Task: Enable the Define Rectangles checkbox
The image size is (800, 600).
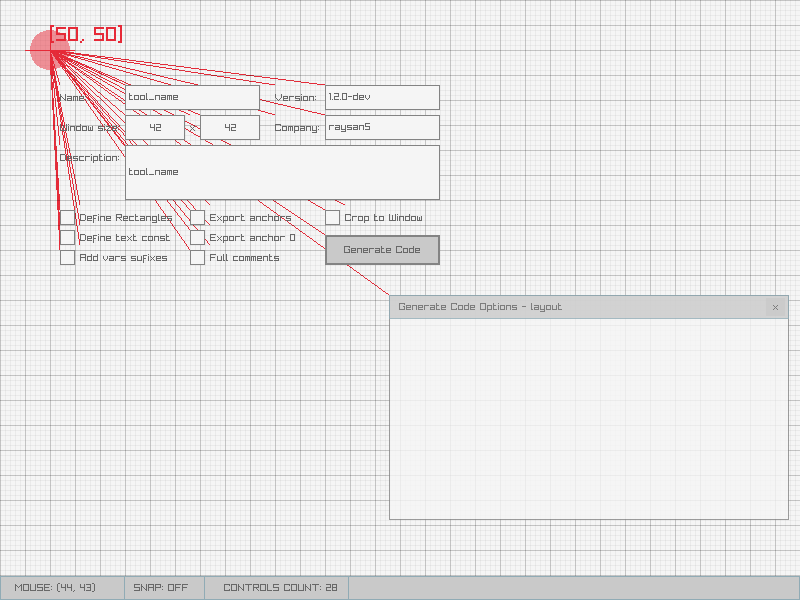Action: (68, 218)
